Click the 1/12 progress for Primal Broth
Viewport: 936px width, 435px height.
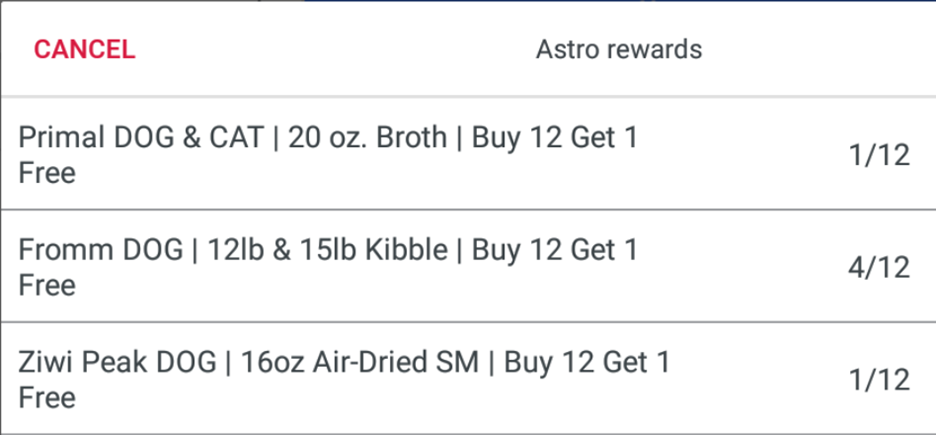(878, 155)
